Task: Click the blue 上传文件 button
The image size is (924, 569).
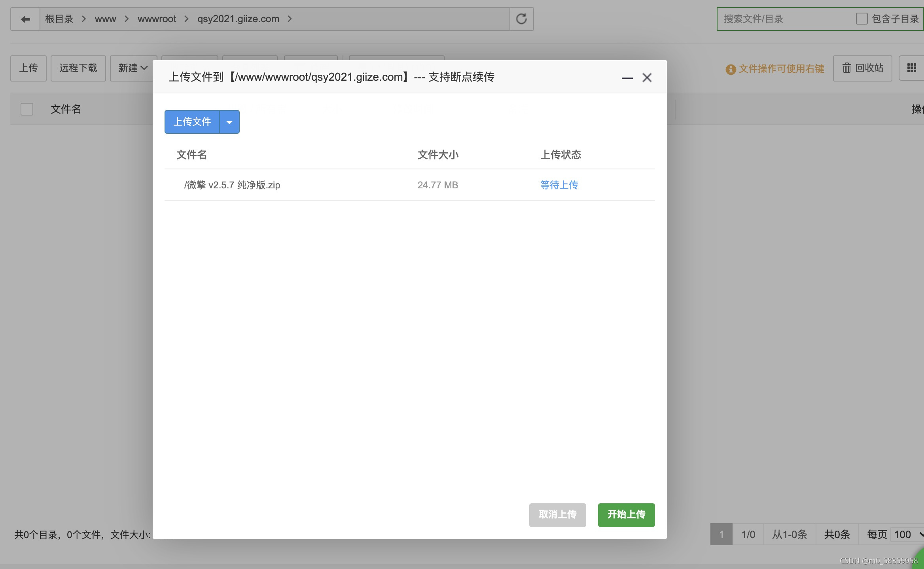Action: pos(192,122)
